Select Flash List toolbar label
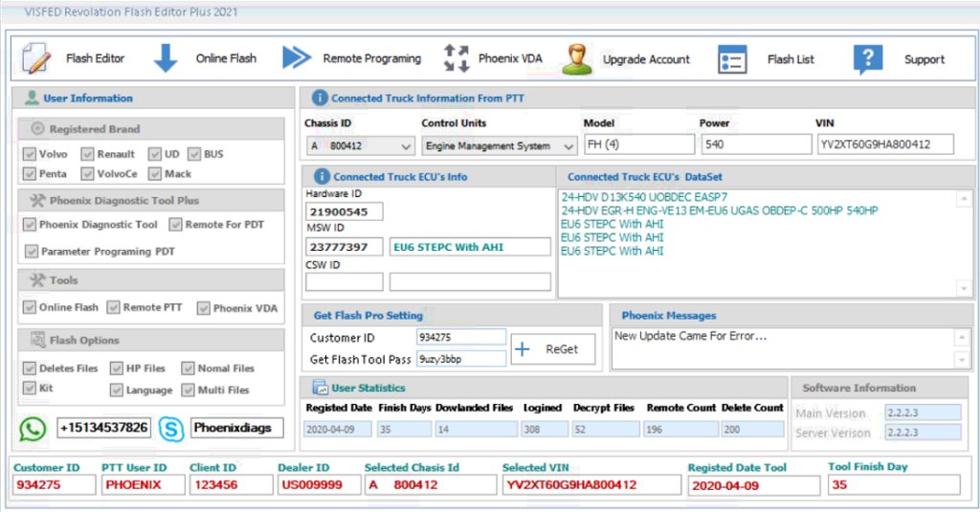The height and width of the screenshot is (512, 980). tap(791, 59)
